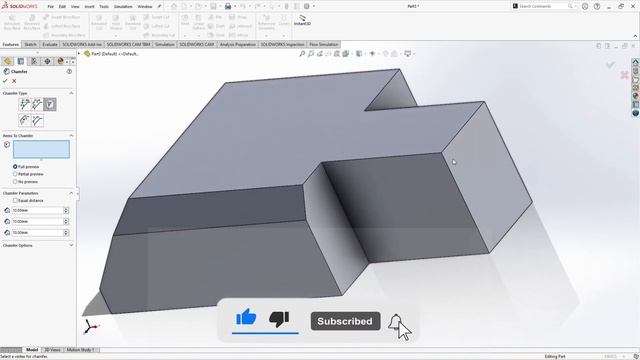
Task: Open the Tools menu
Action: pyautogui.click(x=104, y=7)
